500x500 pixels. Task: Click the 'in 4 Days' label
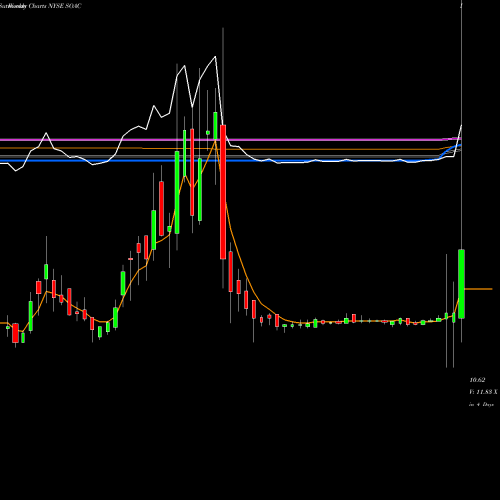pos(482,404)
